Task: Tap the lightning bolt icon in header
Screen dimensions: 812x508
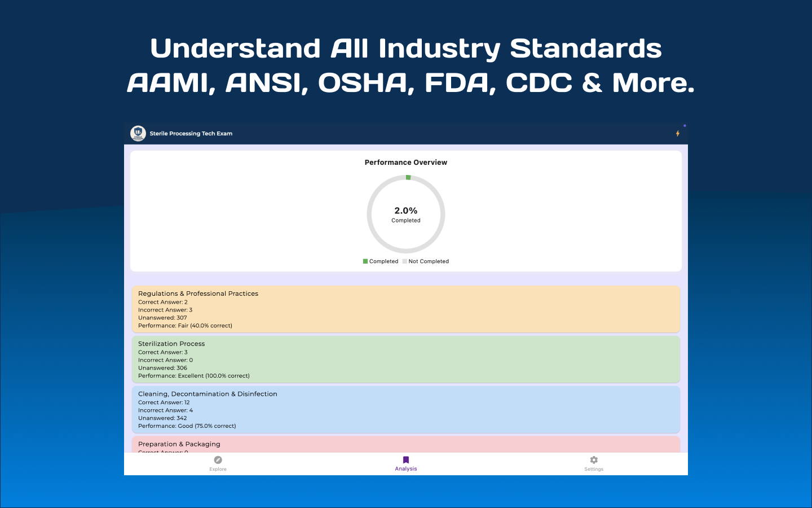Action: (x=678, y=134)
